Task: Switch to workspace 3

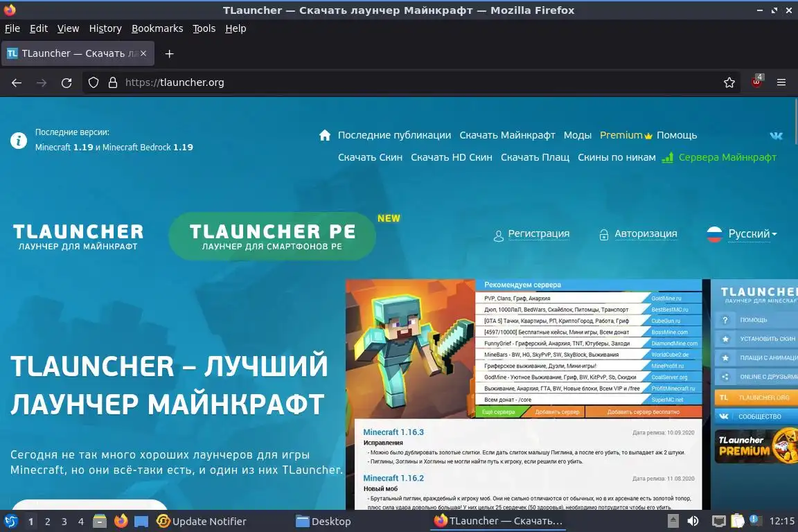Action: pyautogui.click(x=64, y=522)
